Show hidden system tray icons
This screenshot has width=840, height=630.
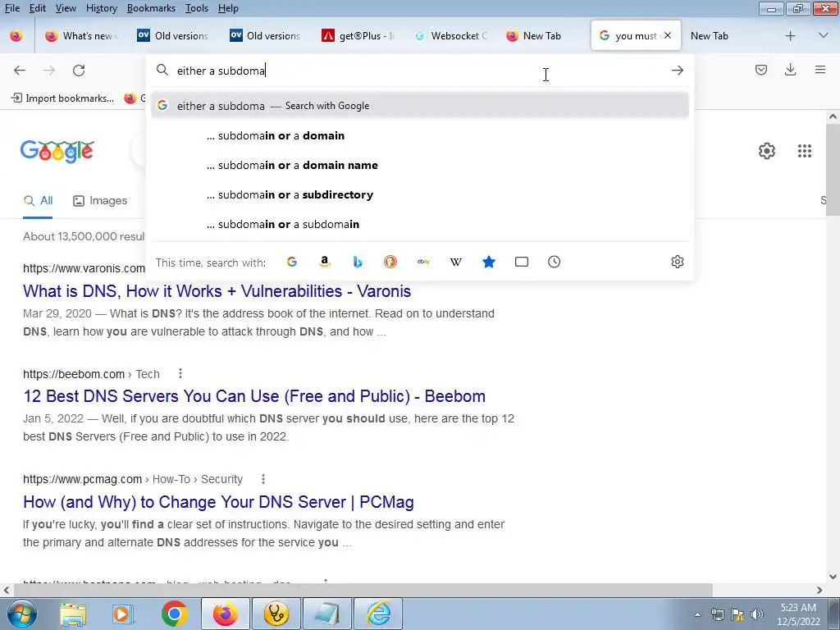697,614
